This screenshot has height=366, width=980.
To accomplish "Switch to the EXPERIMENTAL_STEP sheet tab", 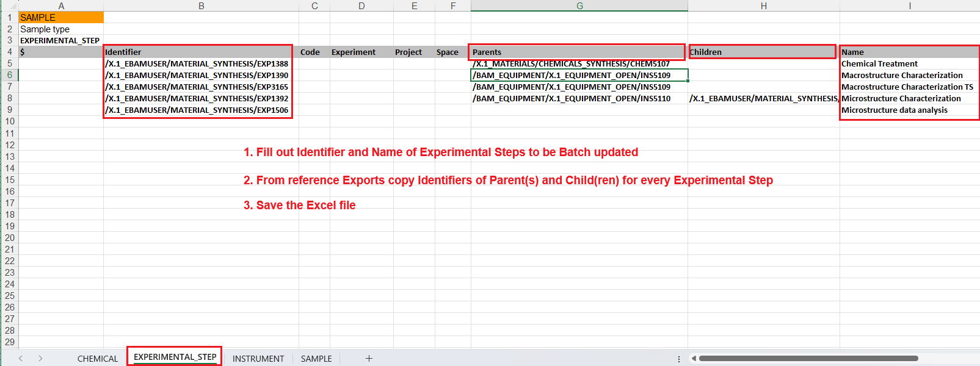I will (175, 357).
